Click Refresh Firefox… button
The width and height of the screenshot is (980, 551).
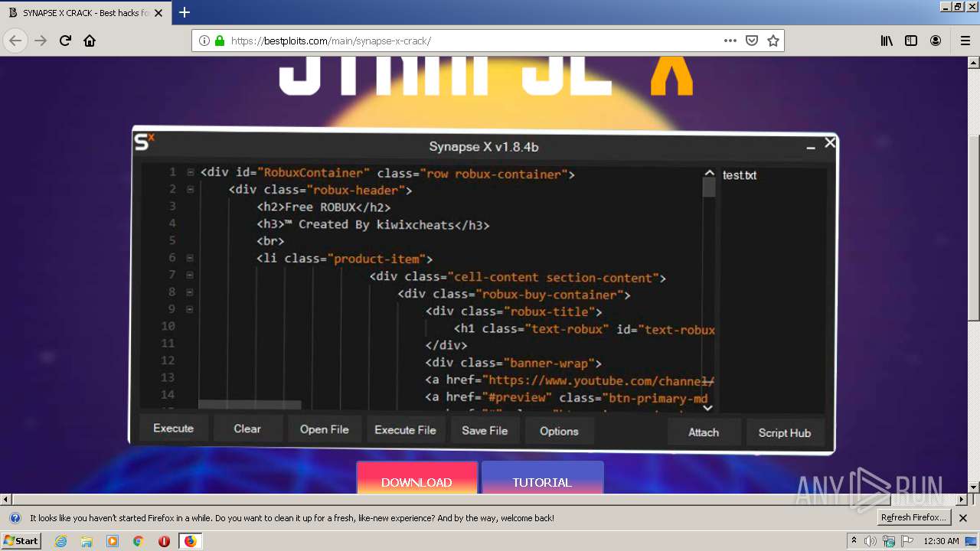(x=913, y=517)
